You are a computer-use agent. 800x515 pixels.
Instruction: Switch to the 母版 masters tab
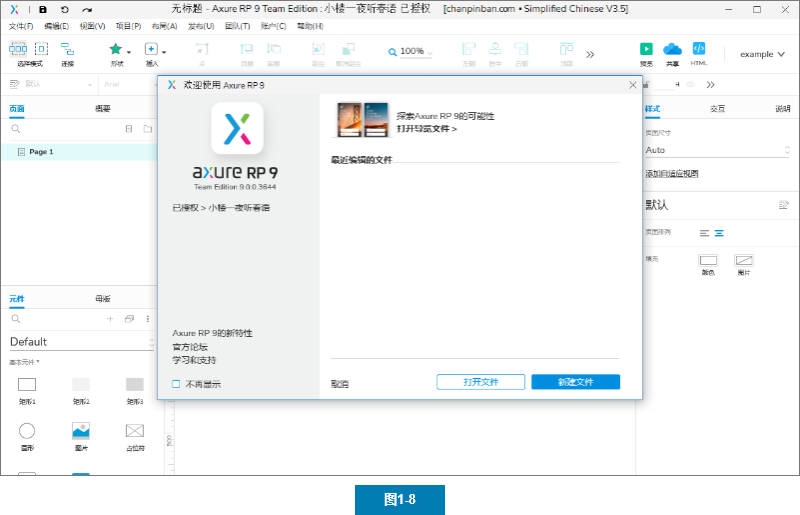click(103, 299)
